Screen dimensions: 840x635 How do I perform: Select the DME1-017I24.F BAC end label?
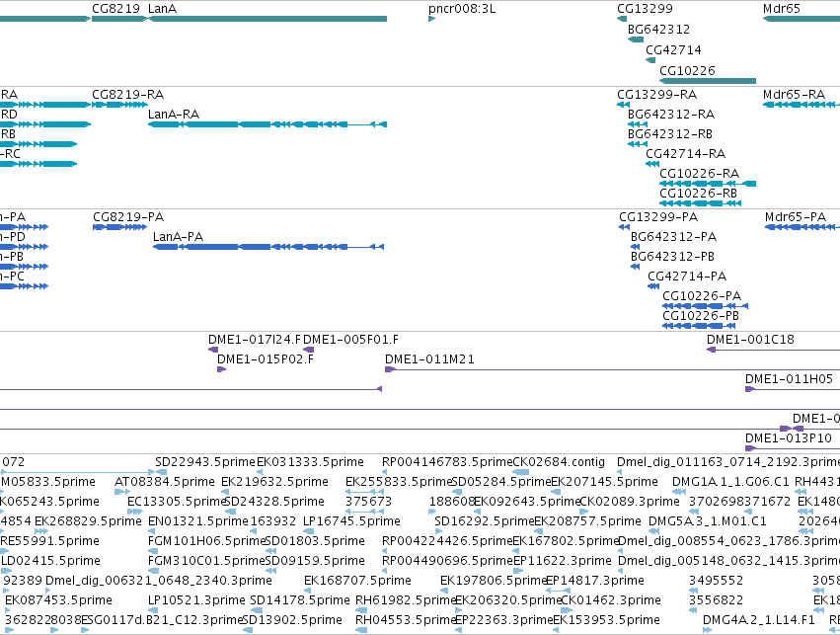click(x=255, y=340)
